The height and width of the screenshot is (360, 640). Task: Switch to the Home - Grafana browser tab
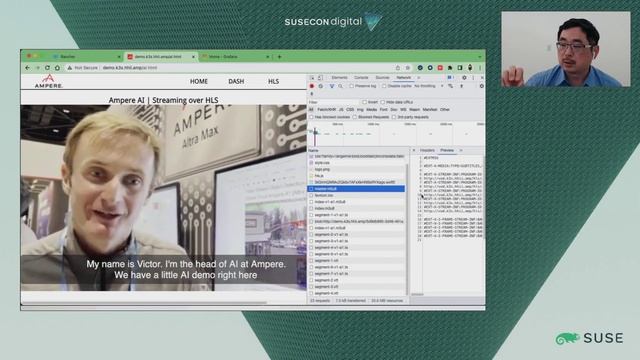pyautogui.click(x=236, y=57)
